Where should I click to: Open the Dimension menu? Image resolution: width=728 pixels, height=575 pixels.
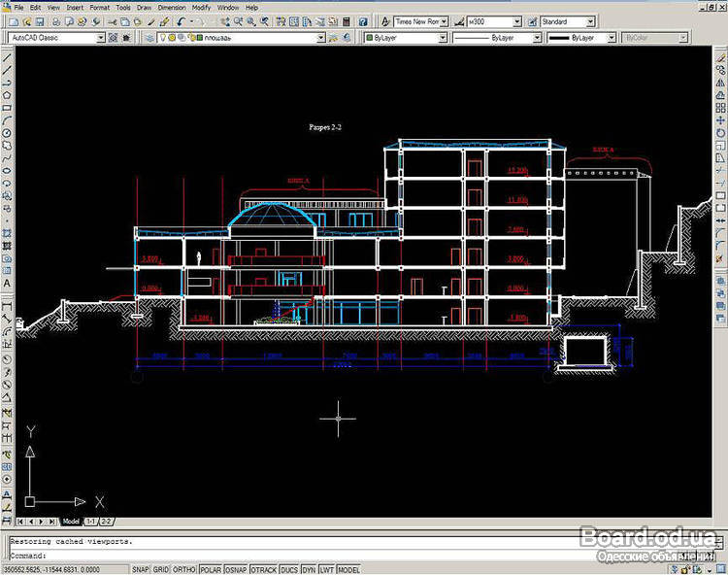coord(171,7)
